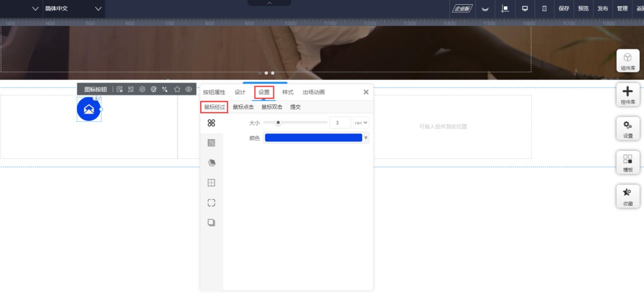Switch to the 出场动画 tab
644x296 pixels.
coord(313,92)
